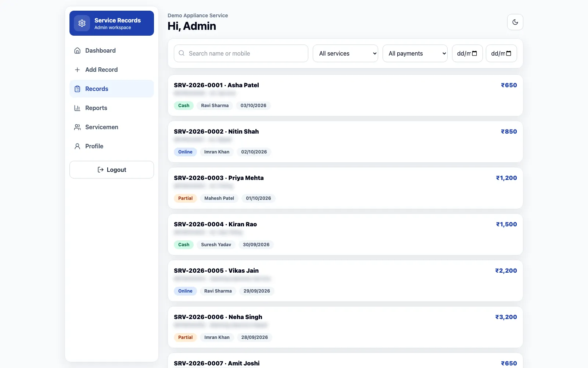The image size is (588, 368).
Task: Open record SRV-2026-0006 Neha Singh
Action: pyautogui.click(x=345, y=327)
